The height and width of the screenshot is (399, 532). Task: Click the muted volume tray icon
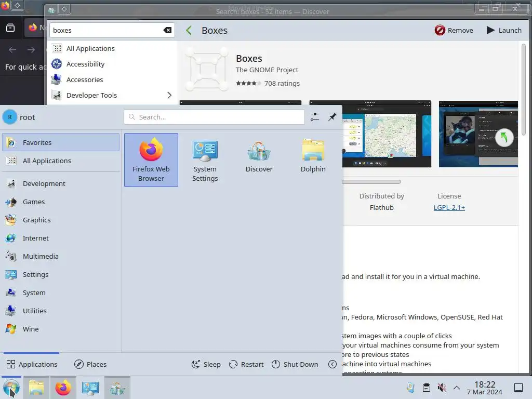(442, 388)
